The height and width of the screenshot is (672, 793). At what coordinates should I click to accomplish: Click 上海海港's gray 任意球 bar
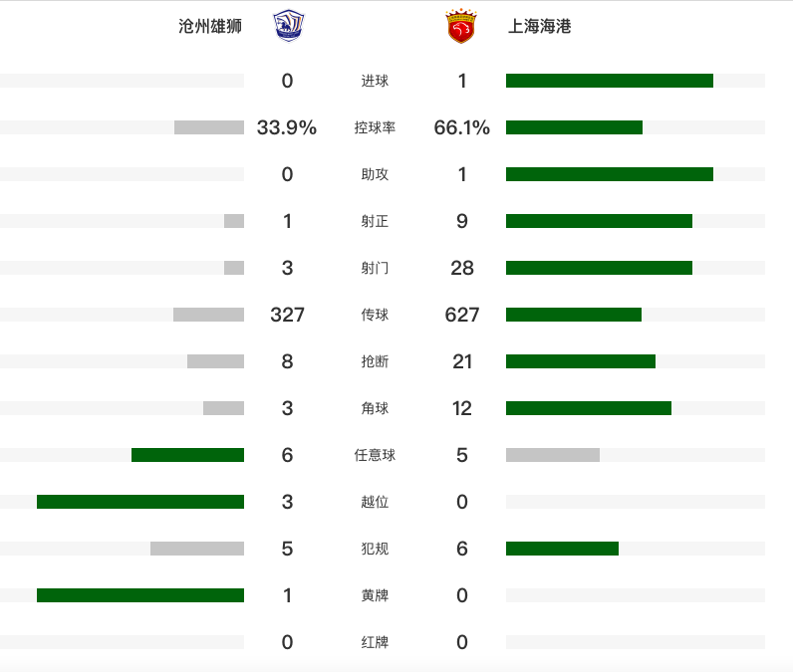[x=553, y=455]
